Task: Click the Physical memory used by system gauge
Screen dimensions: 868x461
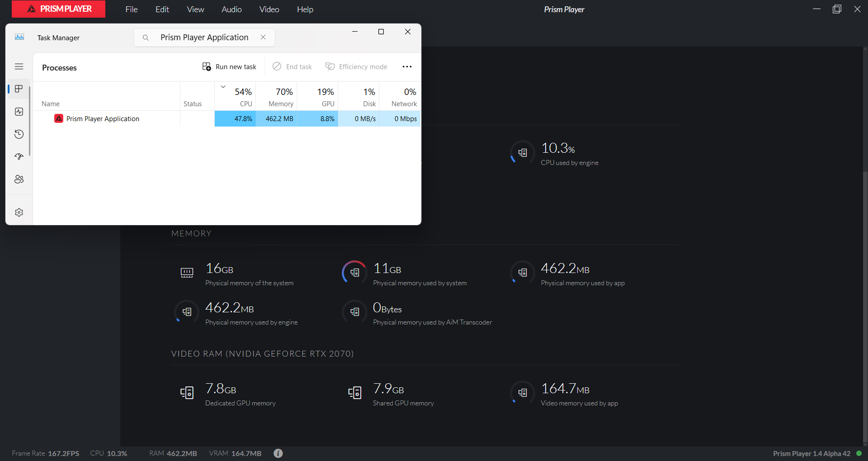Action: pyautogui.click(x=355, y=273)
